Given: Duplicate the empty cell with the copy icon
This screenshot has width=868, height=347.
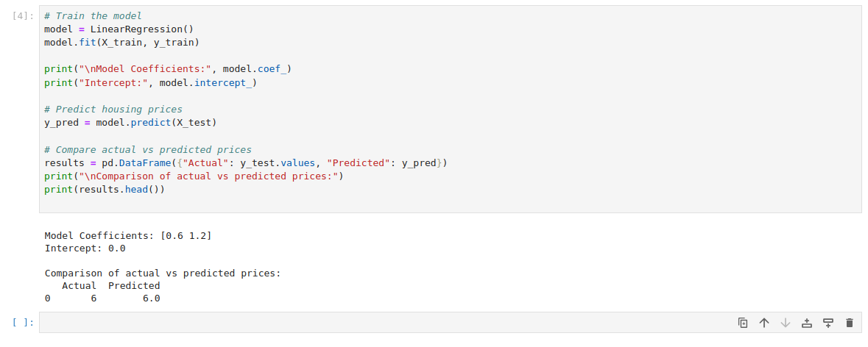Looking at the screenshot, I should coord(743,323).
